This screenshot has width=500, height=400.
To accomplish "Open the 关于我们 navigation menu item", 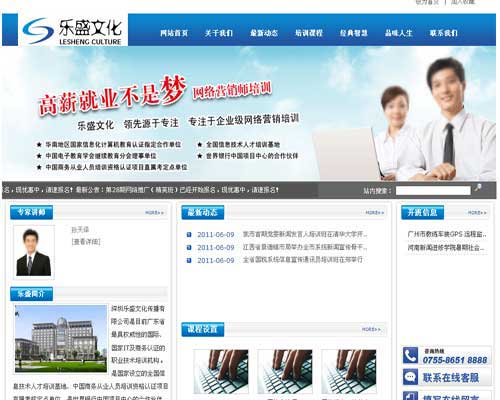I will (x=219, y=33).
